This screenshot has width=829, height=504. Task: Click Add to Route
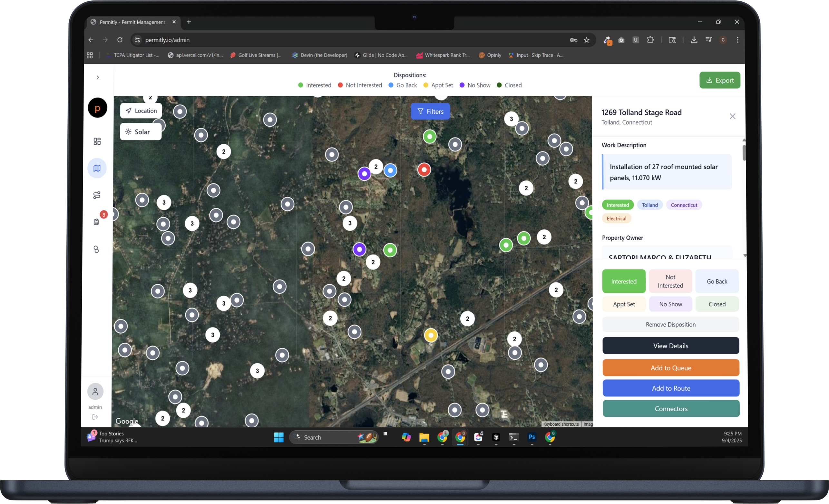671,388
